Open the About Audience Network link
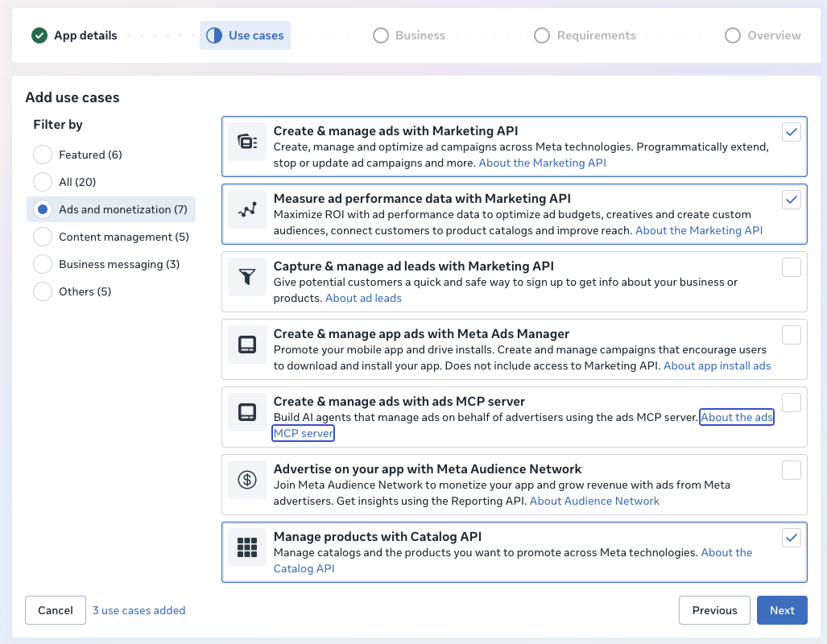 [x=594, y=501]
